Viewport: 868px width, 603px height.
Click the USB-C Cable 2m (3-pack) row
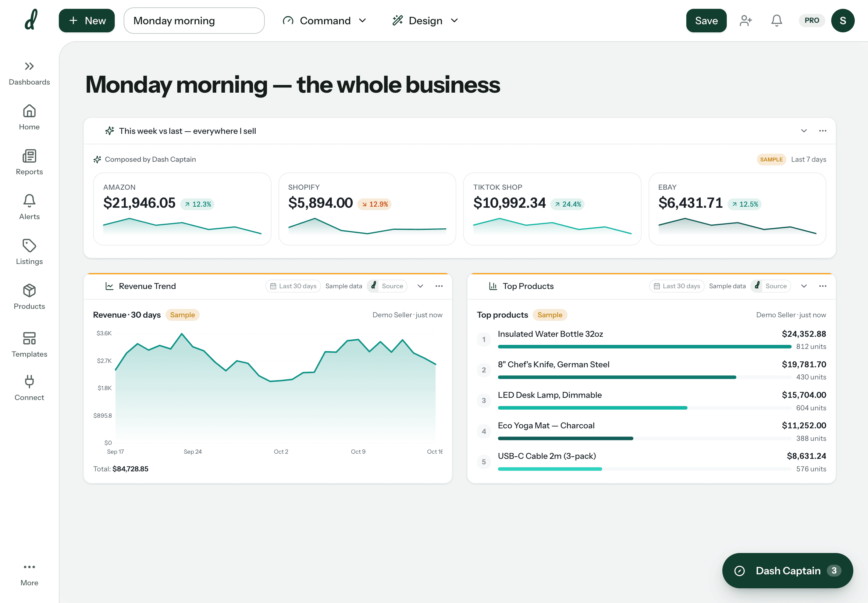click(x=651, y=462)
